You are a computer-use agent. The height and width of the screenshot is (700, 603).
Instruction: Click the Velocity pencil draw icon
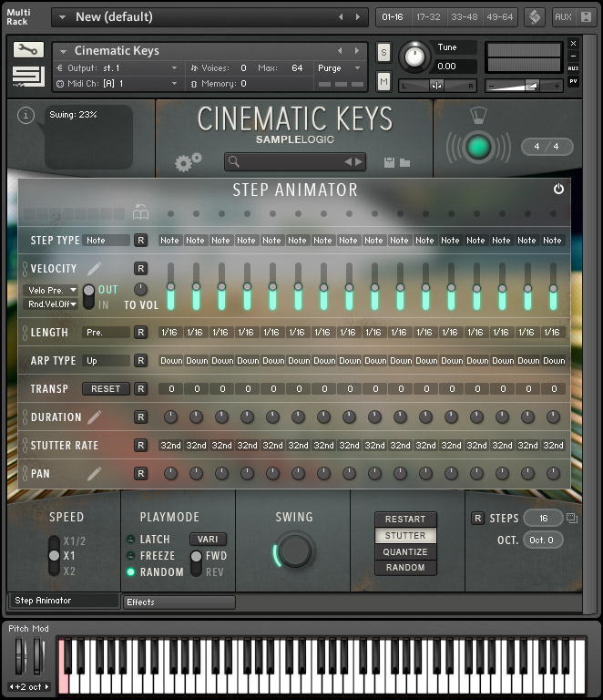coord(94,268)
